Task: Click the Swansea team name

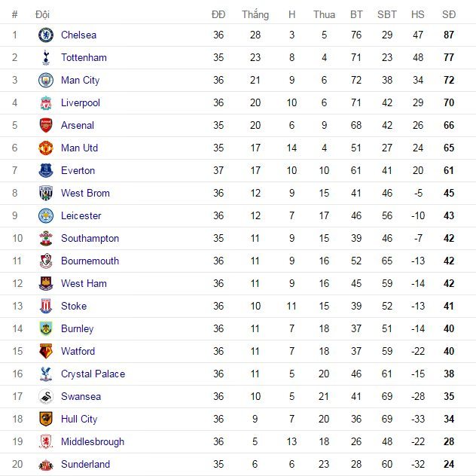Action: point(81,396)
